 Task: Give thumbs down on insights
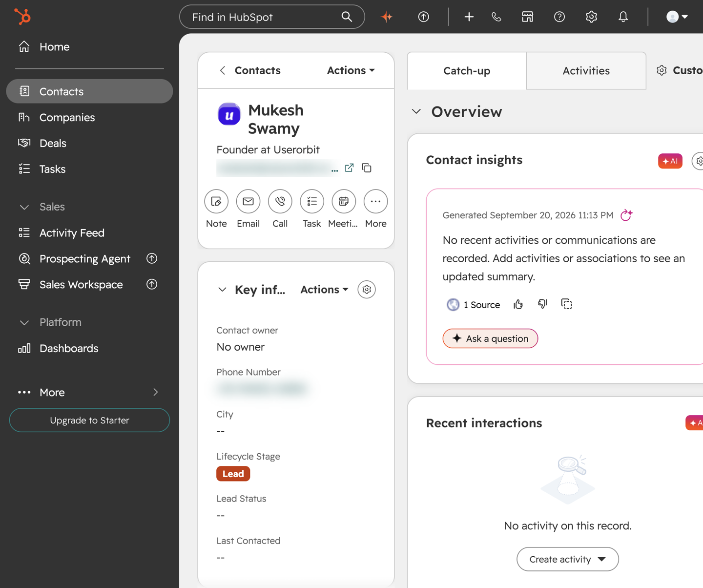tap(542, 304)
